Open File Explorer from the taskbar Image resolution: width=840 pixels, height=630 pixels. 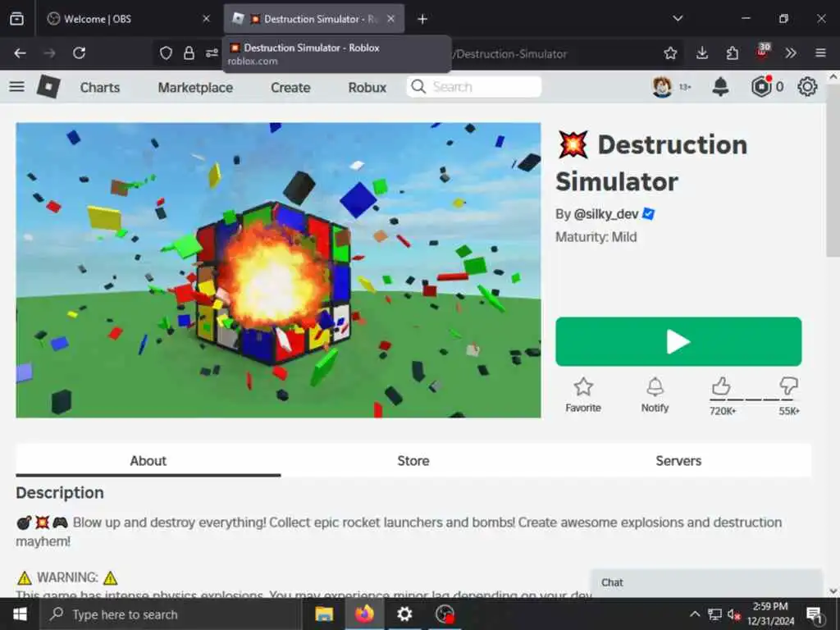click(x=323, y=614)
